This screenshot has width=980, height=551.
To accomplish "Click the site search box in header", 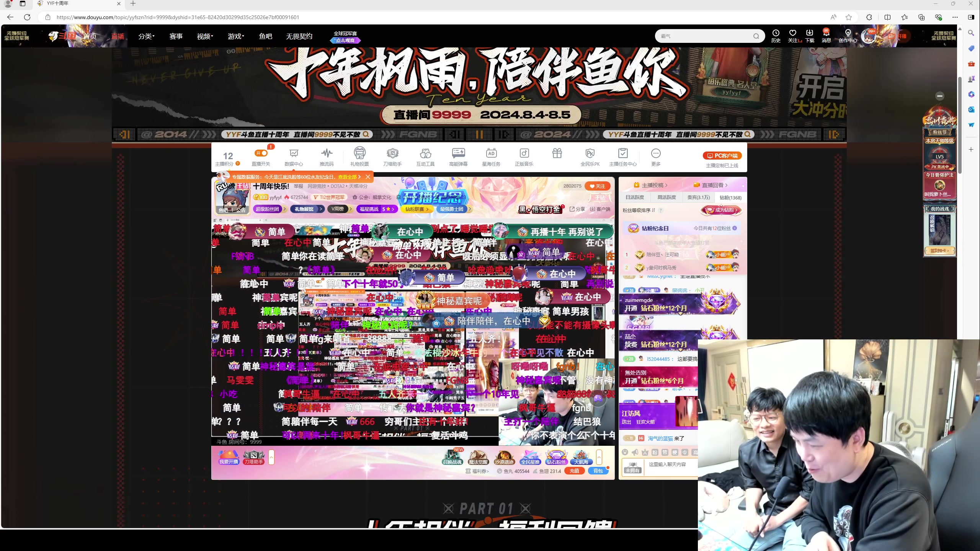I will (709, 36).
